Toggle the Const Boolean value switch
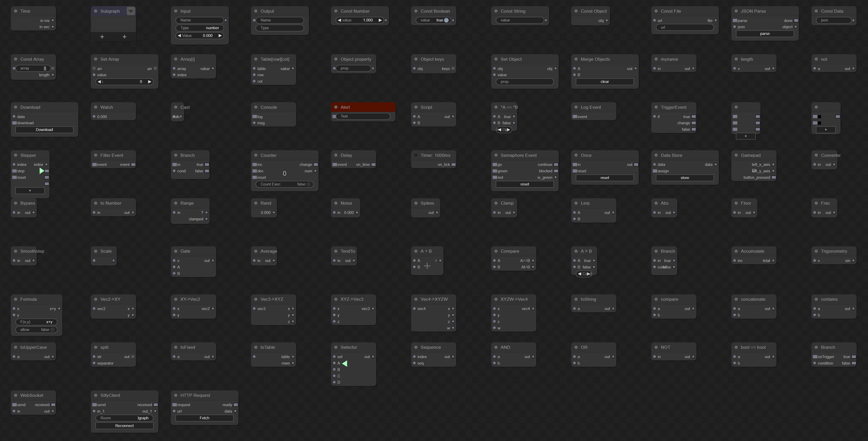 [446, 20]
